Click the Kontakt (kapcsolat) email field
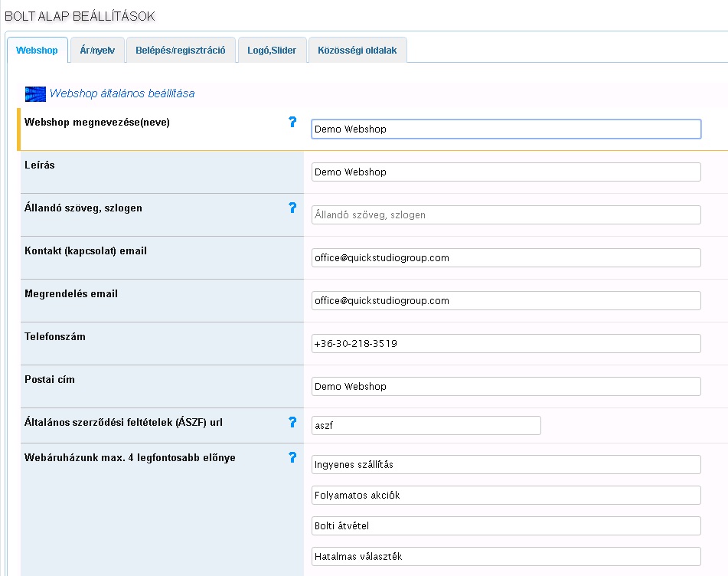This screenshot has width=728, height=576. (506, 258)
